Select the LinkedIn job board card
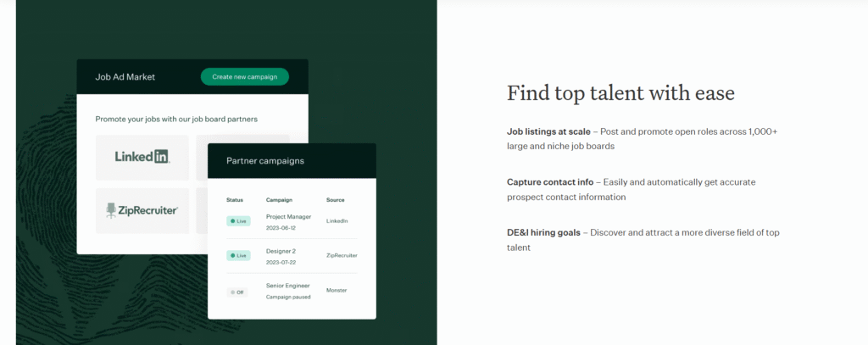This screenshot has height=345, width=868. tap(142, 158)
